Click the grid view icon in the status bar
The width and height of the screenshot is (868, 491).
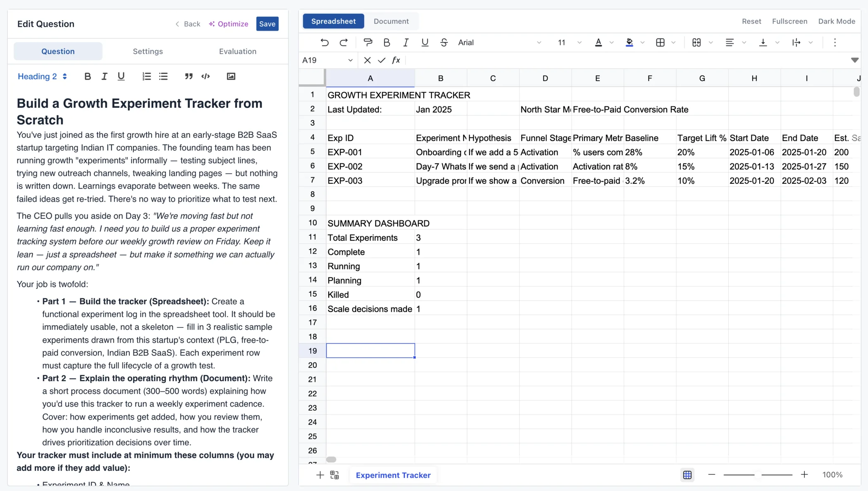687,475
